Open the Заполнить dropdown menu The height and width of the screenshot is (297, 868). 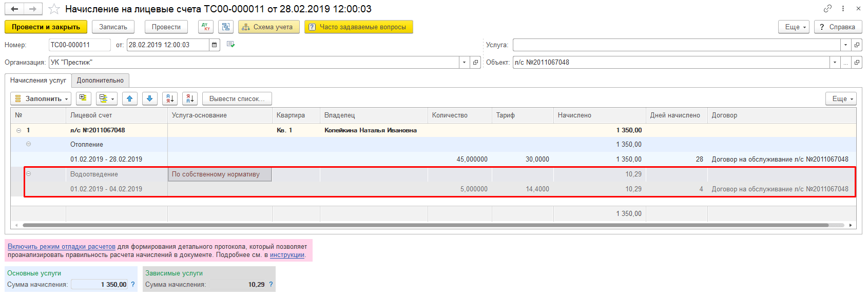click(x=42, y=98)
